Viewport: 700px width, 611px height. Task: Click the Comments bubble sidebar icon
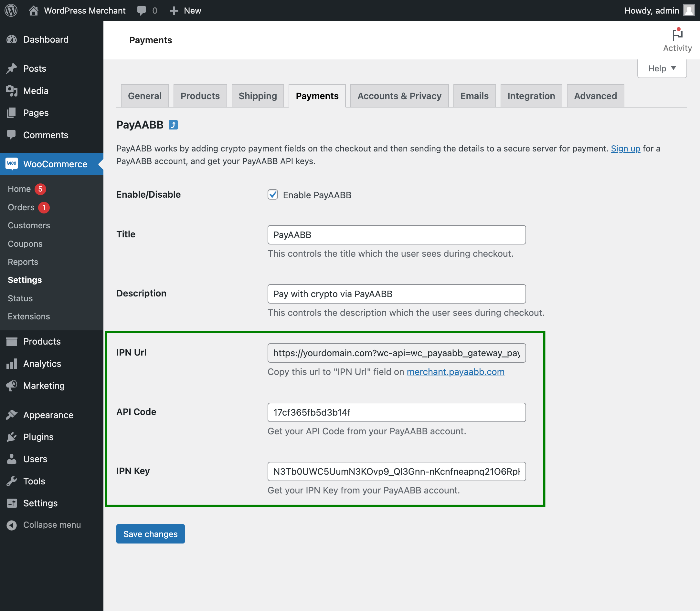coord(12,135)
